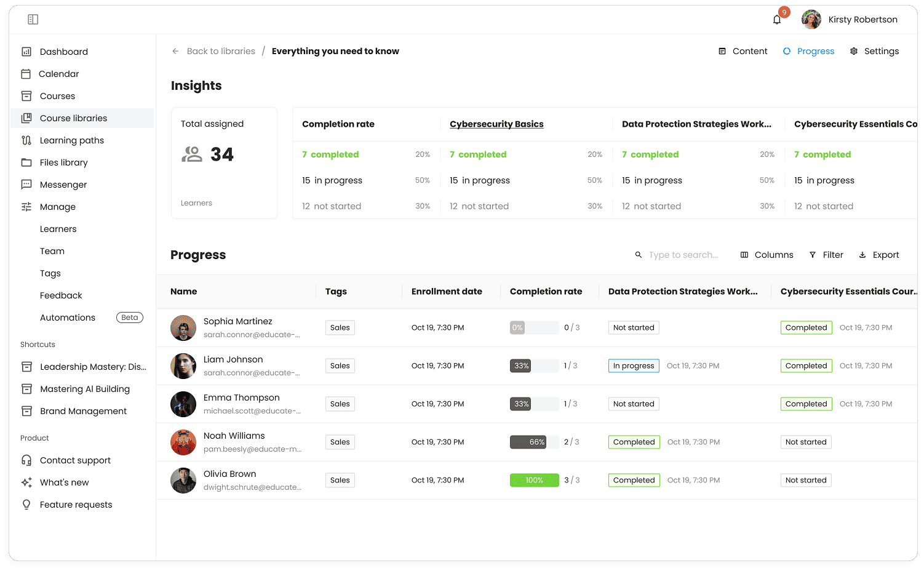The image size is (924, 571).
Task: Click the Completion rate column header
Action: point(546,292)
